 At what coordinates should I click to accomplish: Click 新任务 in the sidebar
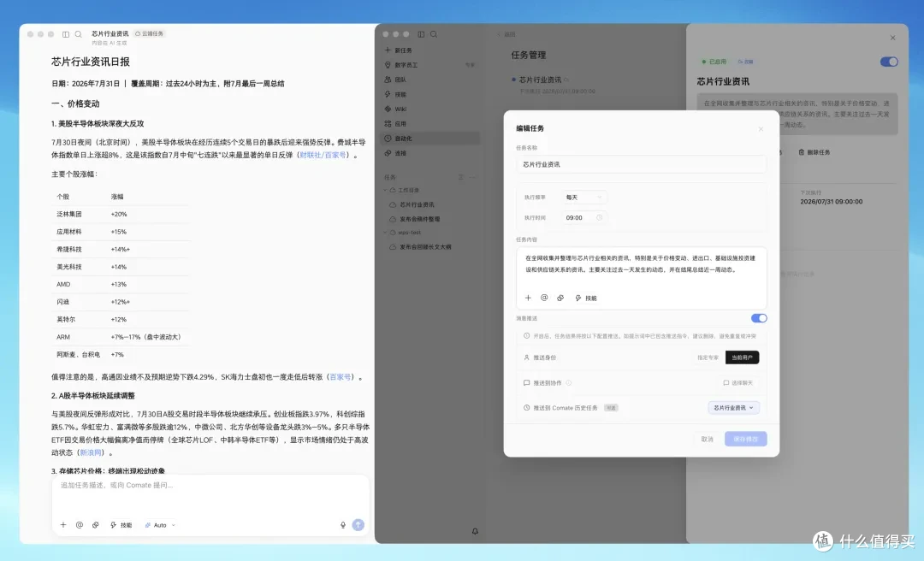point(430,50)
